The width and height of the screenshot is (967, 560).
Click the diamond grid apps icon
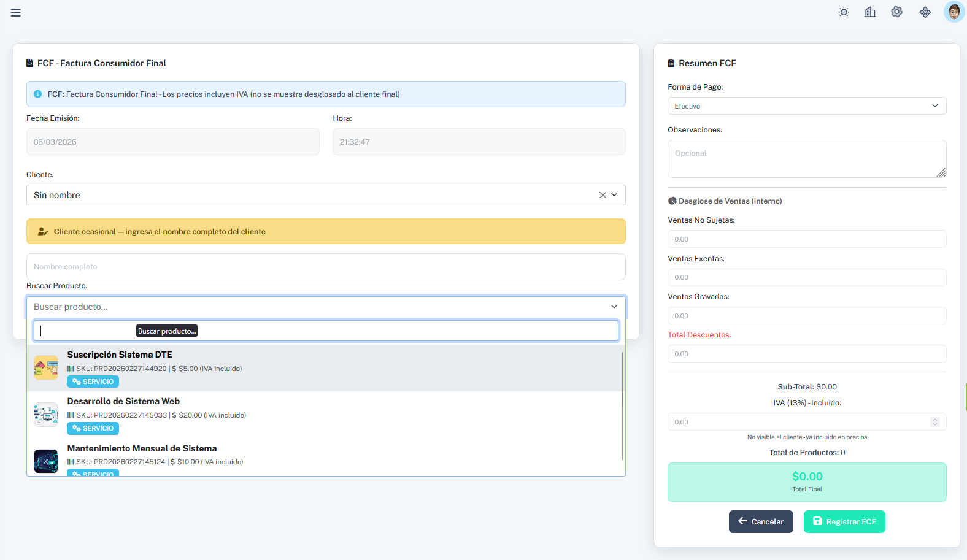click(925, 12)
